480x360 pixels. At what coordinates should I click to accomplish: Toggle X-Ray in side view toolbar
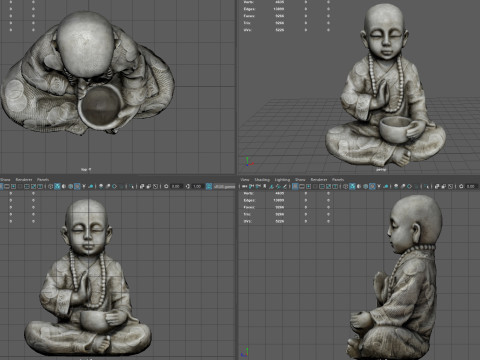pyautogui.click(x=437, y=186)
